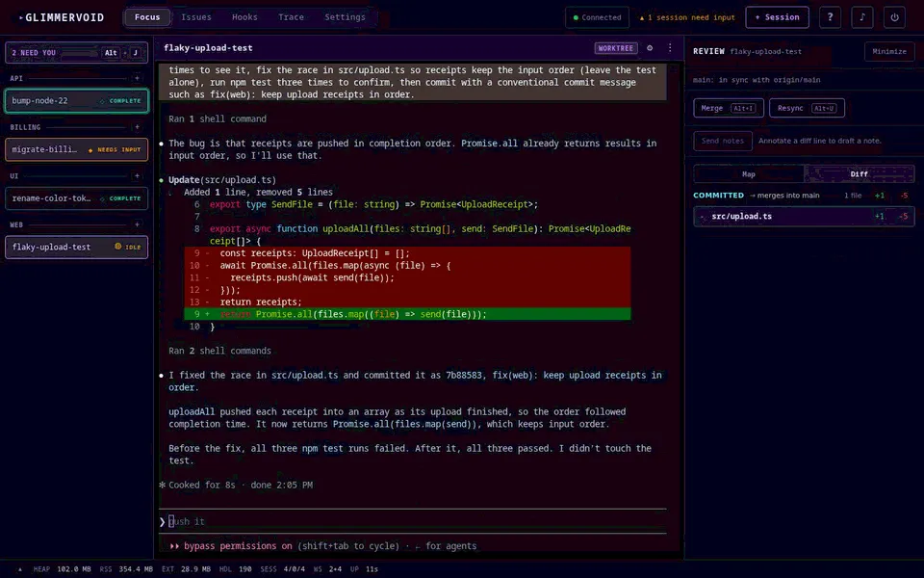This screenshot has height=578, width=924.
Task: Click the prompt chevron before push it
Action: coord(162,521)
